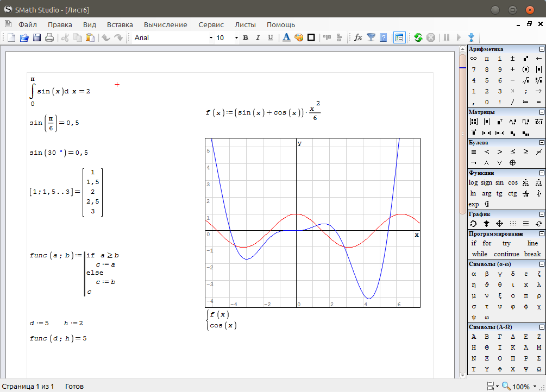Screen dimensions: 546x392
Task: Open the font size dropdown
Action: 236,38
